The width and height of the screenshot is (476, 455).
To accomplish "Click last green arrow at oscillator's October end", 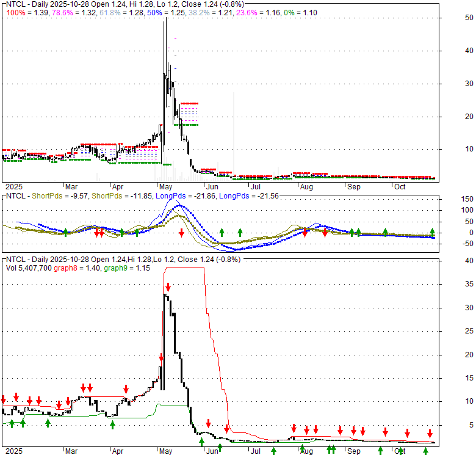I will click(x=432, y=232).
